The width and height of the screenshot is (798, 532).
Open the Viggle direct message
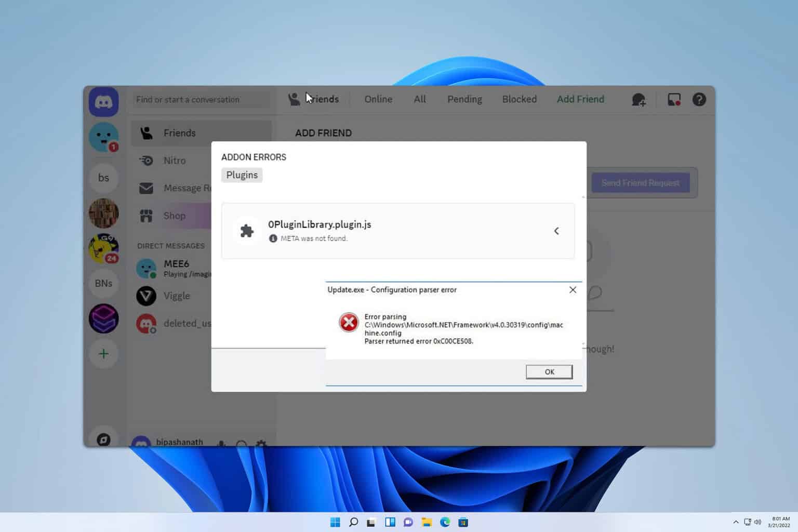click(174, 296)
